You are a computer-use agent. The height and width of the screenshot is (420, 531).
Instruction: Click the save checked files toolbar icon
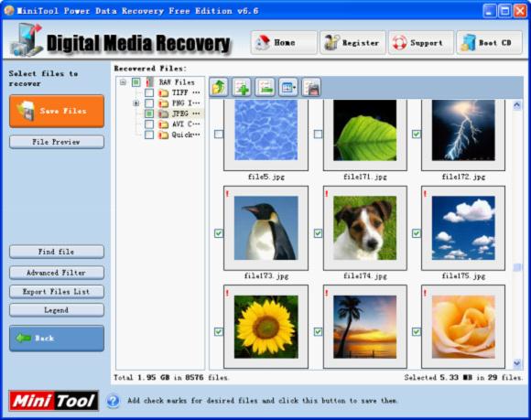(x=311, y=87)
